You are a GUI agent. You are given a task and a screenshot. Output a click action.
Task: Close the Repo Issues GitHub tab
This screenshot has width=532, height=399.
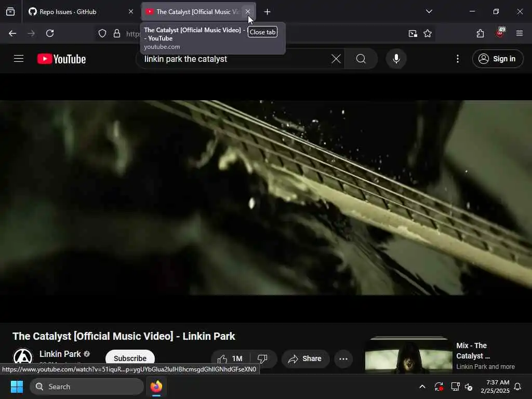[x=131, y=12]
